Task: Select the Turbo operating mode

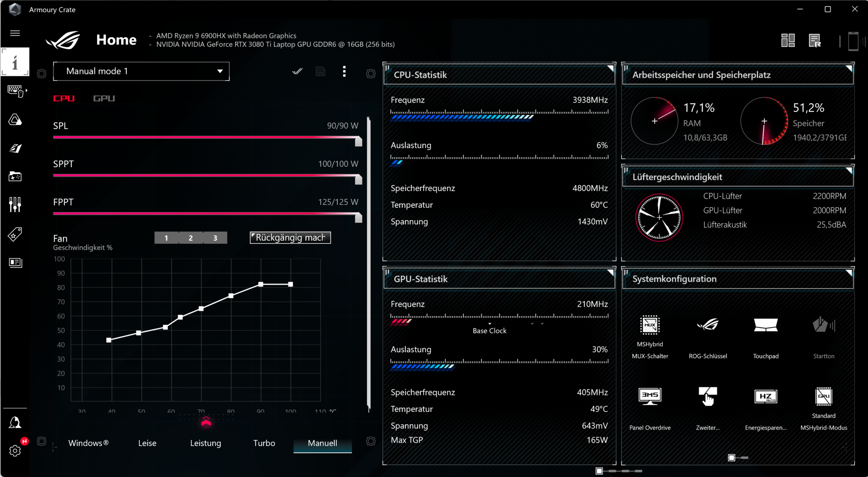Action: (x=264, y=443)
